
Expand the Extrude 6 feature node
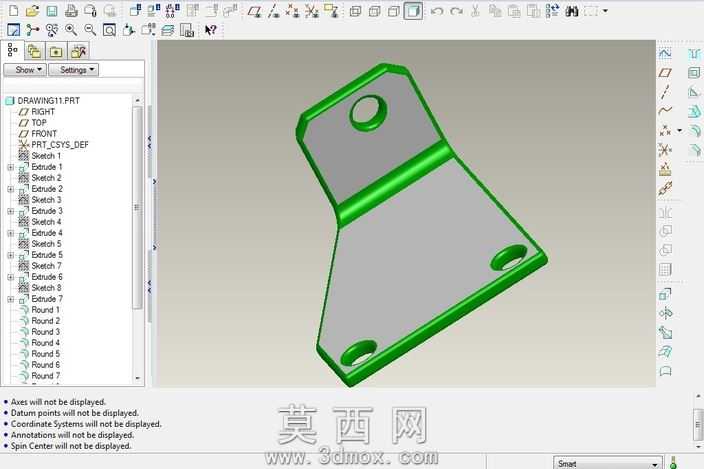click(x=11, y=277)
